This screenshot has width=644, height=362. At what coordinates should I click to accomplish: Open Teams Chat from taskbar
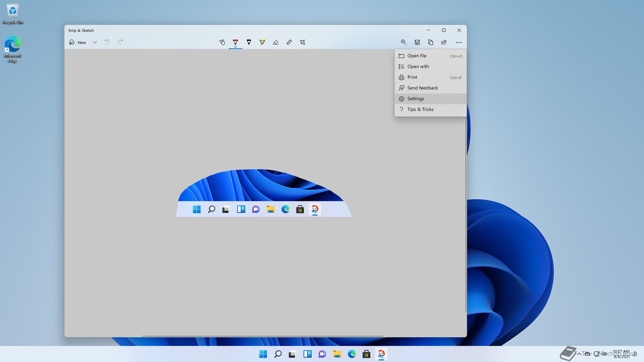(x=322, y=354)
